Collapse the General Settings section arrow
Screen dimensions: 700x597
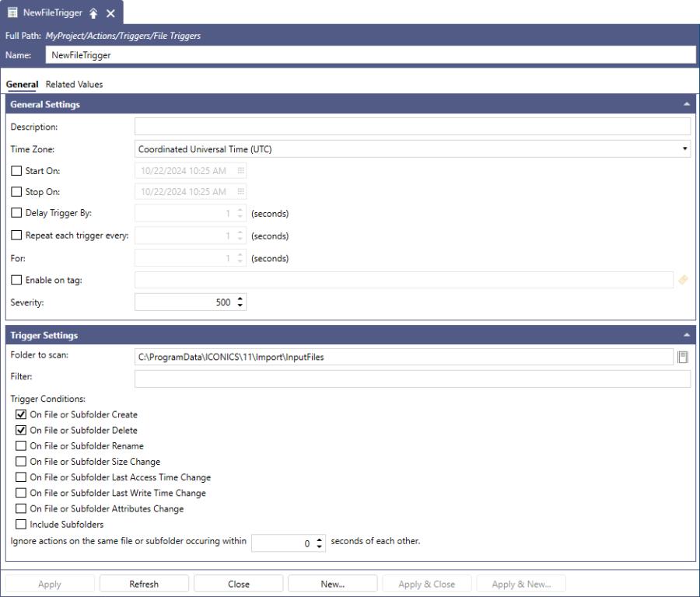point(686,104)
